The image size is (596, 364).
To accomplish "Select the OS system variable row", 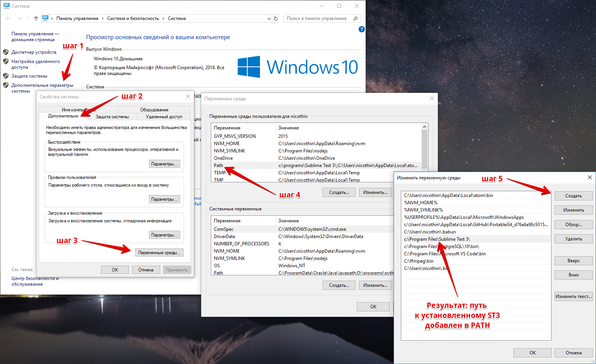I will coord(302,266).
